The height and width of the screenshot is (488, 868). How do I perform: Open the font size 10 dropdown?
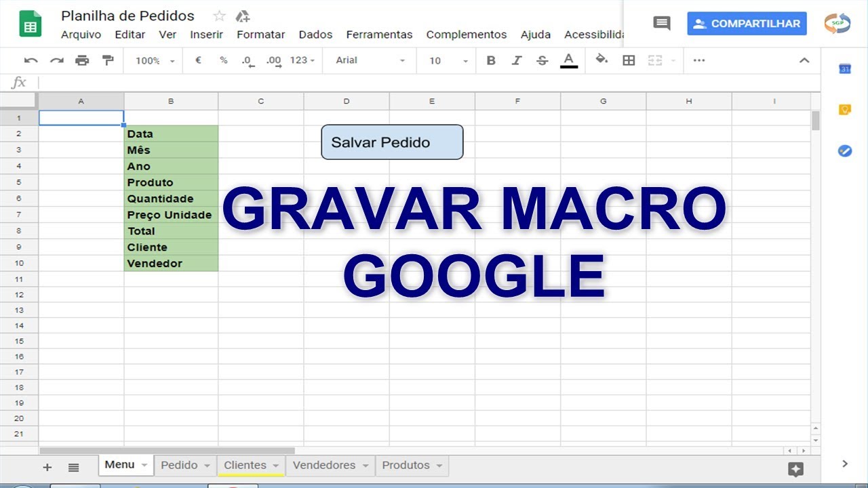[x=448, y=61]
